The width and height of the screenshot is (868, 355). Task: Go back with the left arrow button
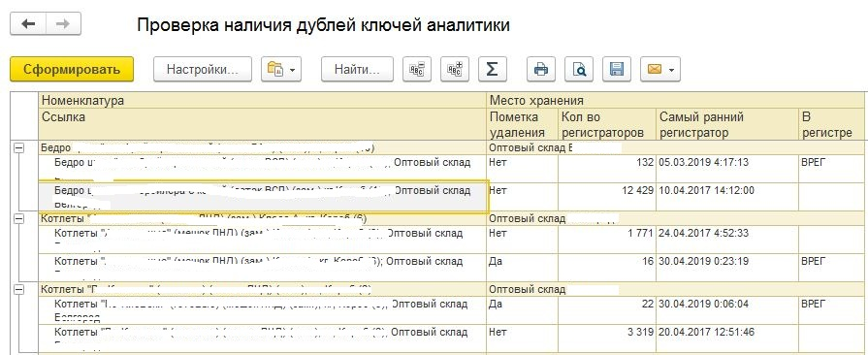coord(28,24)
